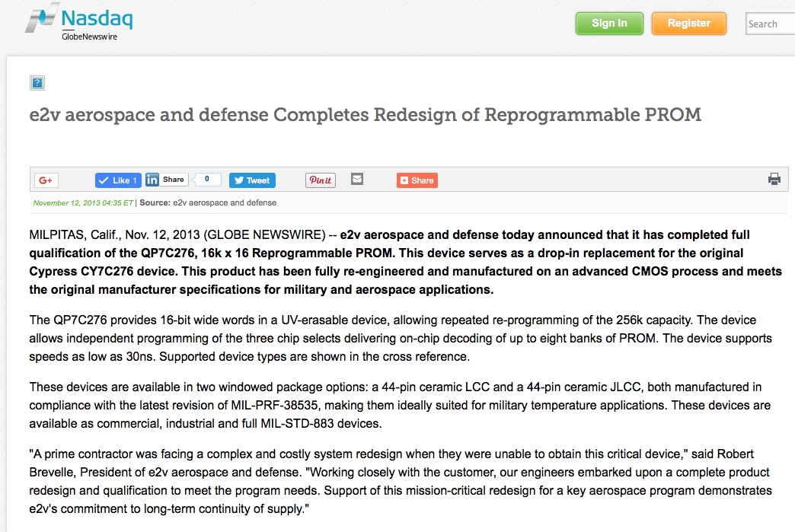The height and width of the screenshot is (532, 795).
Task: Pin the article with Pin it
Action: click(321, 180)
